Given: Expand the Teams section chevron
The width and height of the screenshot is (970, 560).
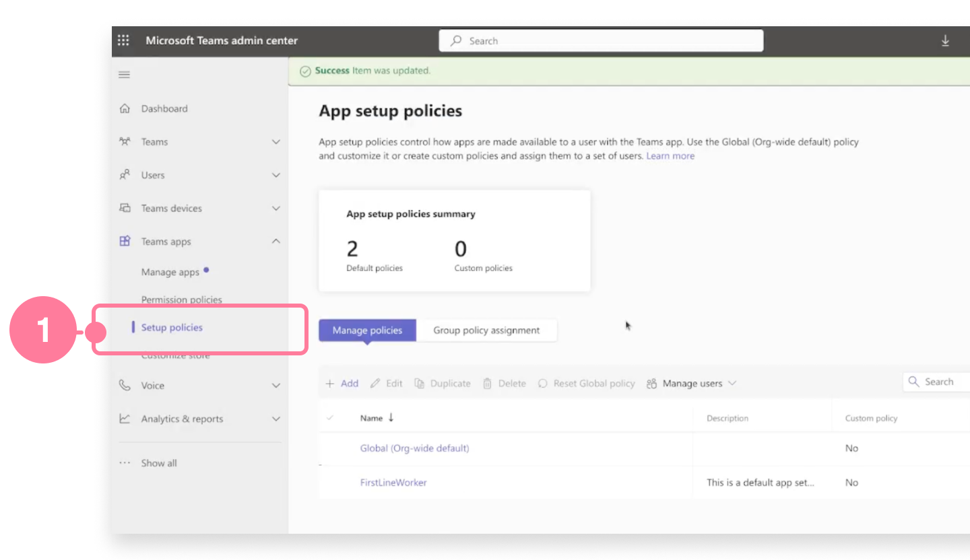Looking at the screenshot, I should tap(276, 141).
